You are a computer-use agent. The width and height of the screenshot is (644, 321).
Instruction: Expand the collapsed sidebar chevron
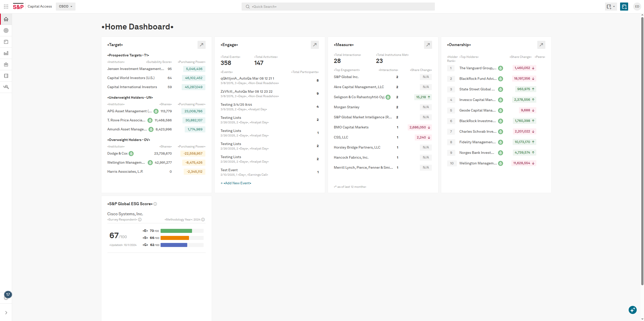(x=6, y=313)
